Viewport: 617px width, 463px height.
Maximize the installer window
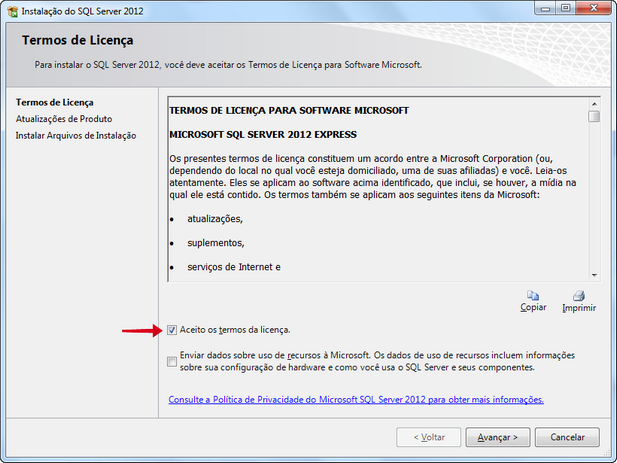pos(565,8)
